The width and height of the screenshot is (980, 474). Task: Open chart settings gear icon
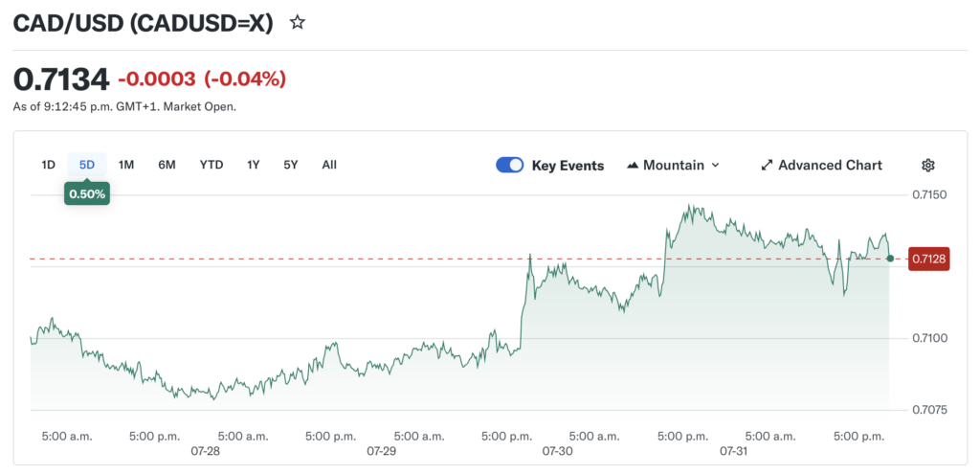click(x=928, y=165)
